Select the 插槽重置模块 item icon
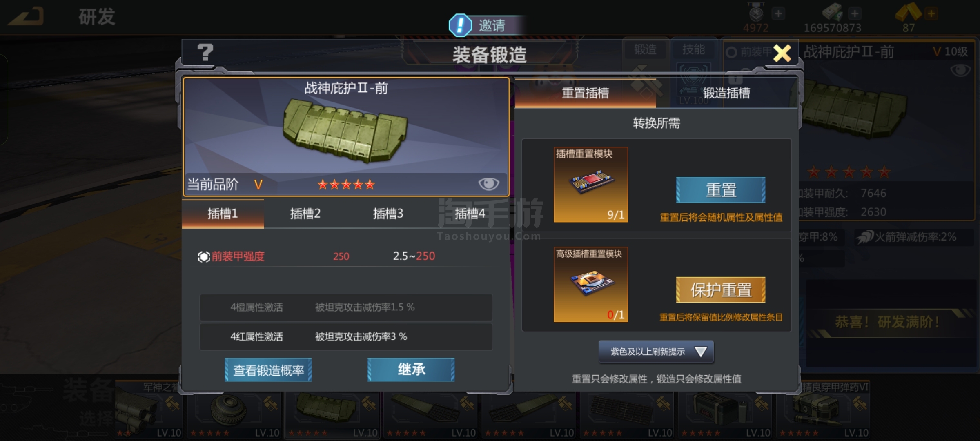 pos(590,185)
